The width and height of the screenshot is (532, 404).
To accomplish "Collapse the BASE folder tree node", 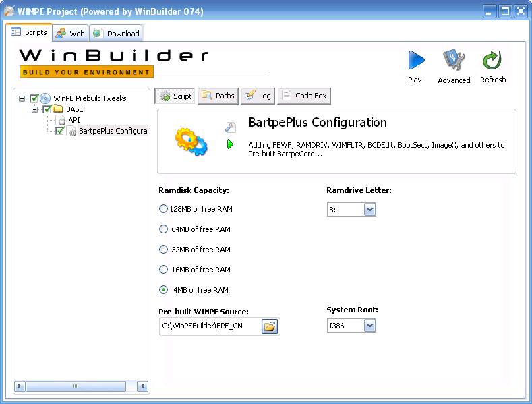I will click(34, 109).
